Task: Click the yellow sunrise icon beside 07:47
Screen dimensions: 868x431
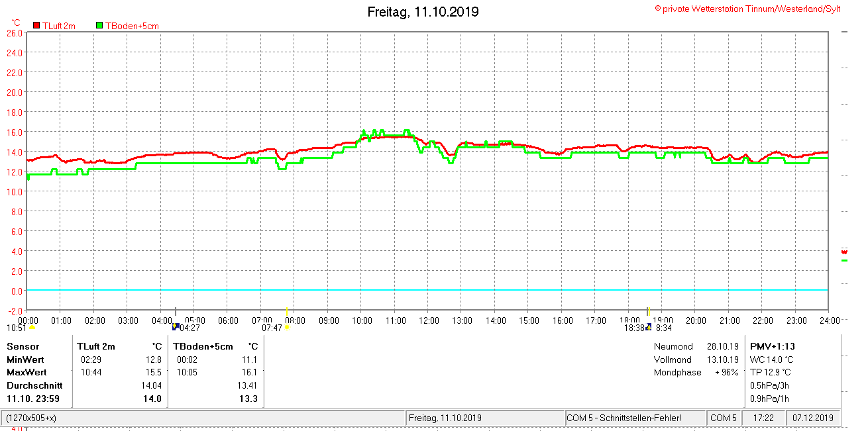Action: (x=287, y=327)
